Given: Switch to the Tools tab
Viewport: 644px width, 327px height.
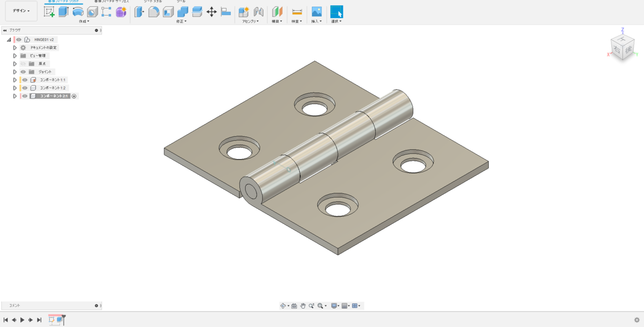Looking at the screenshot, I should pos(181,2).
